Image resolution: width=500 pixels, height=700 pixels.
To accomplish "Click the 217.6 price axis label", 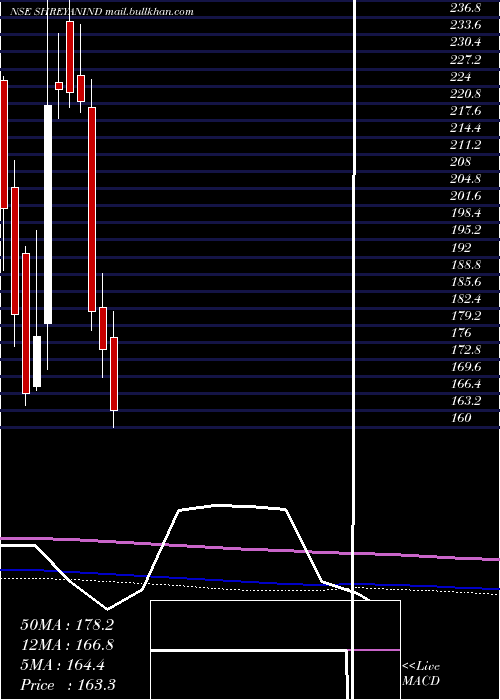I will click(x=465, y=110).
